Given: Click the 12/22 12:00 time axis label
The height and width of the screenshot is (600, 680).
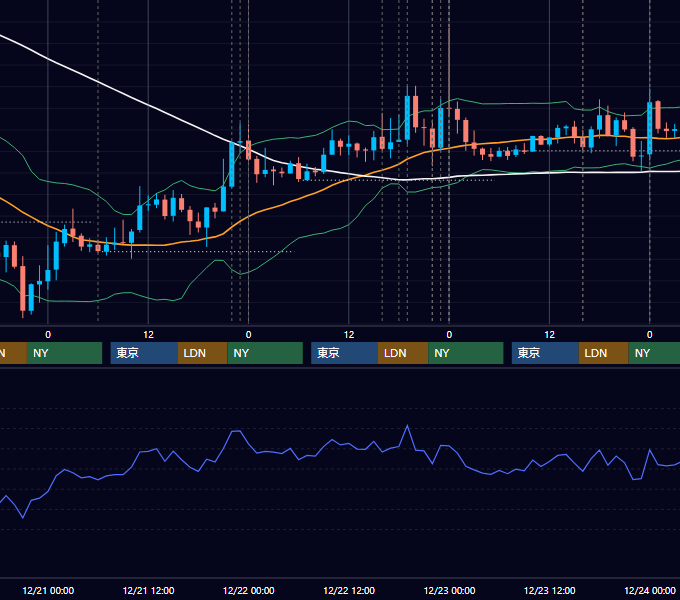Looking at the screenshot, I should pos(349,590).
